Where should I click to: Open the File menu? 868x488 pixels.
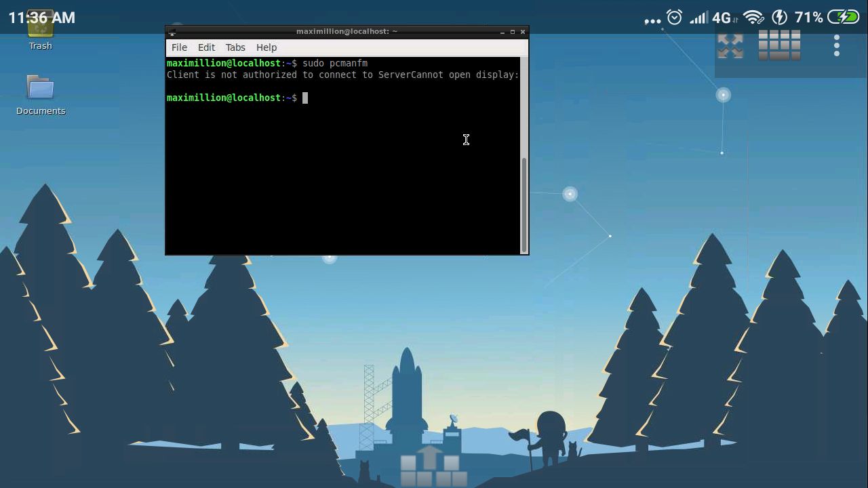point(179,47)
